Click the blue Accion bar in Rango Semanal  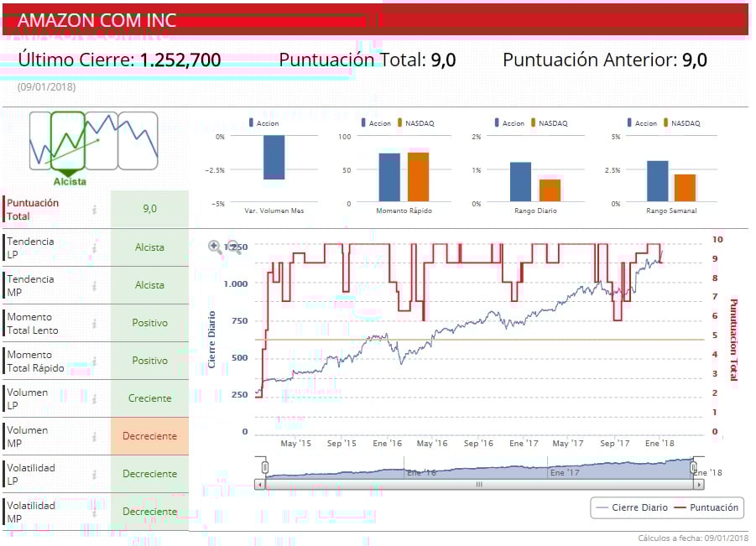[657, 181]
